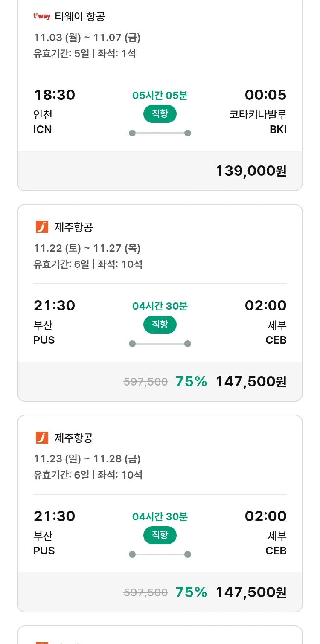The height and width of the screenshot is (644, 320).
Task: Select 147,500원 fare for 11.23 departure
Action: tap(251, 592)
